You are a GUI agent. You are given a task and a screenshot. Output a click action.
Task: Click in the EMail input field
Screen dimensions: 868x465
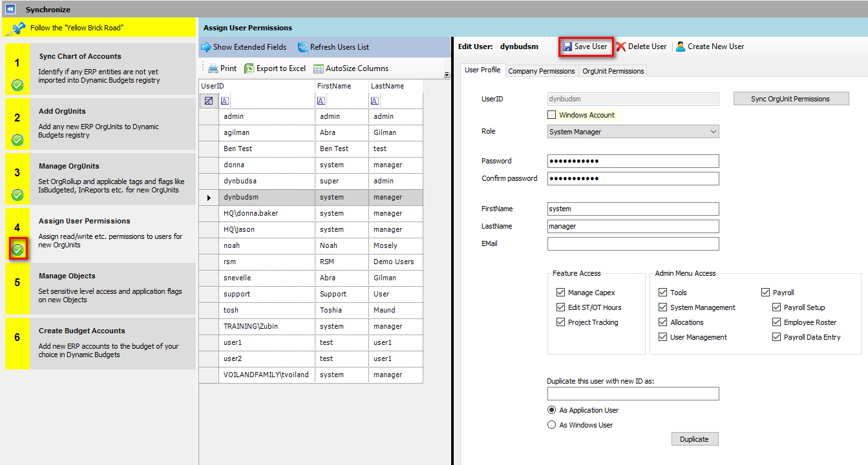pyautogui.click(x=633, y=243)
